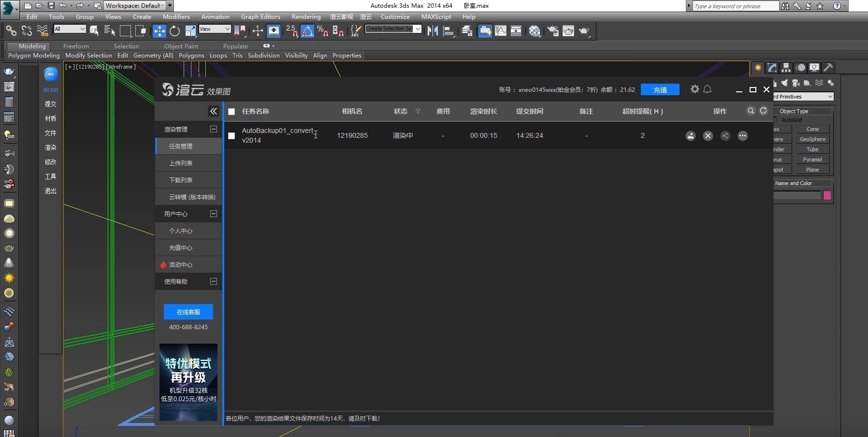
Task: Open the Standard Primitives dropdown
Action: 803,97
